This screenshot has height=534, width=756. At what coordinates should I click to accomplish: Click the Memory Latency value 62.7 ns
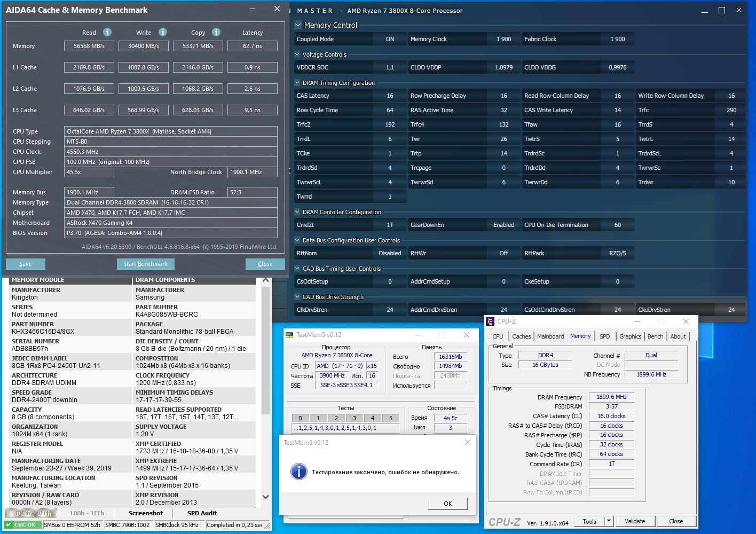coord(253,46)
